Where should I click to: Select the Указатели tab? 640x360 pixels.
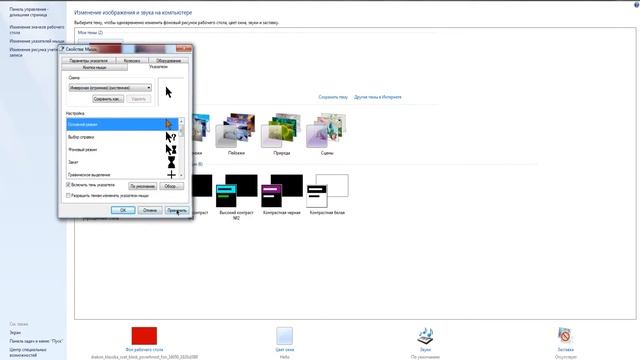[158, 67]
